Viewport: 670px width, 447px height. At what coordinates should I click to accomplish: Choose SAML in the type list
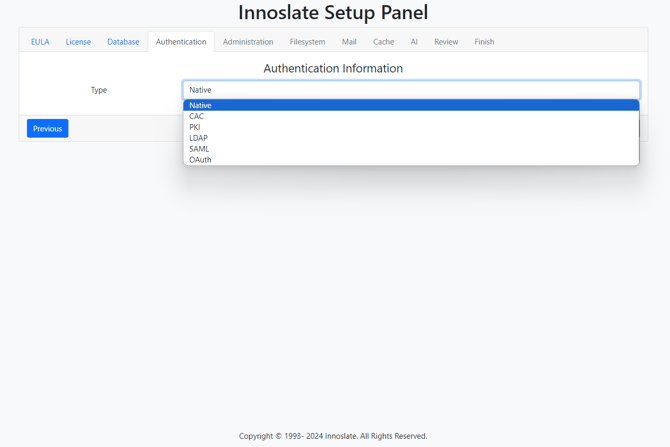(411, 149)
